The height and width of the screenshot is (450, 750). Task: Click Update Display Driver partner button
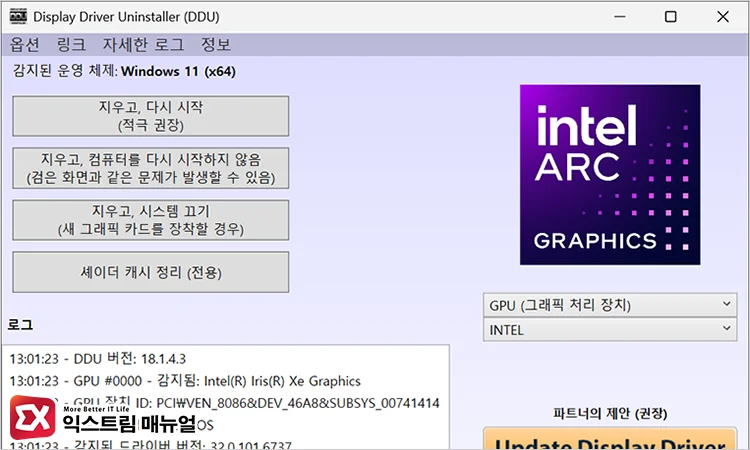(x=610, y=439)
